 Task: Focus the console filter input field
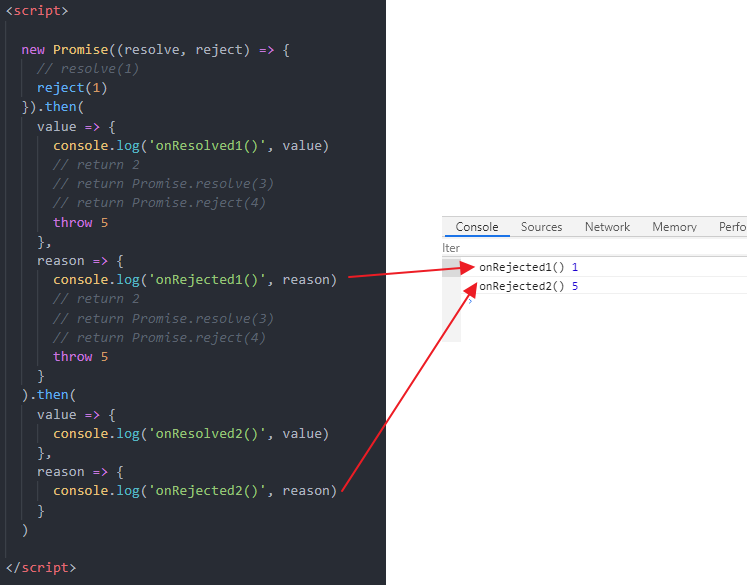point(594,248)
